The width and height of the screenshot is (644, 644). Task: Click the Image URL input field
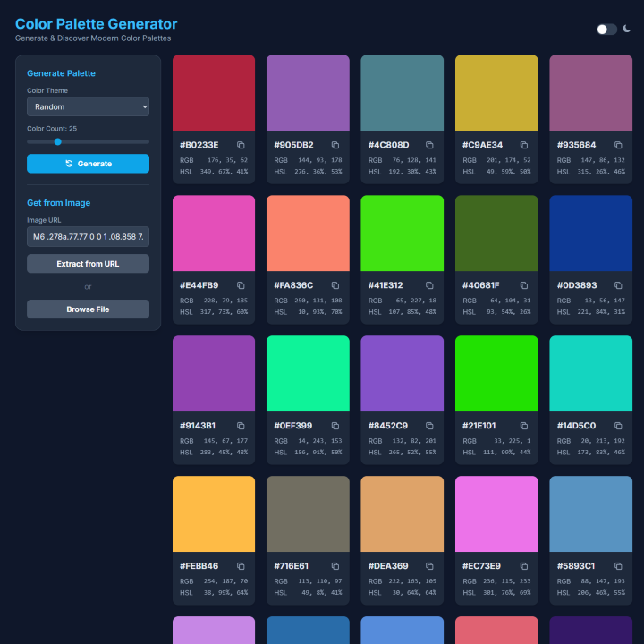pos(88,236)
